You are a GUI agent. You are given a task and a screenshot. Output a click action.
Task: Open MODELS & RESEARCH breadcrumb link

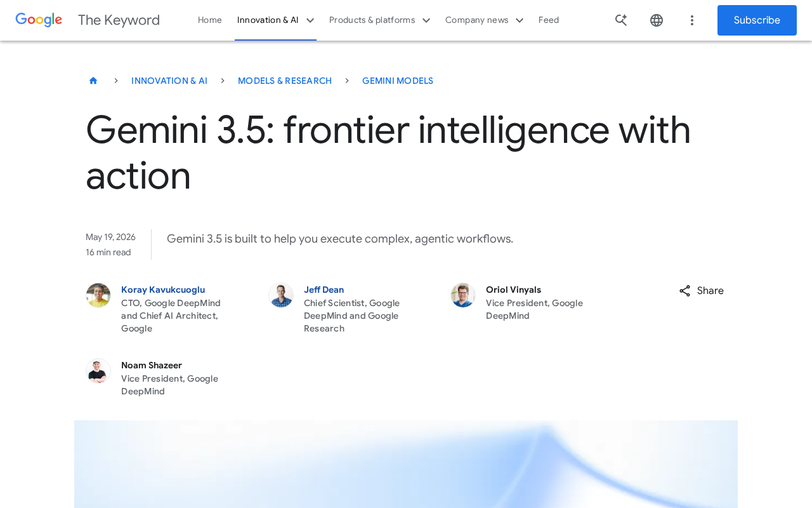(x=285, y=81)
